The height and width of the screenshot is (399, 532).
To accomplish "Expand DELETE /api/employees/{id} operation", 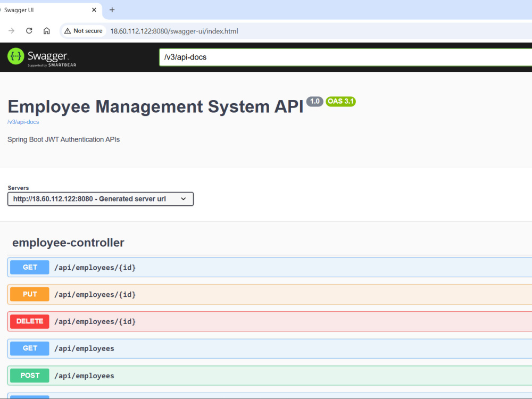I will [x=270, y=321].
